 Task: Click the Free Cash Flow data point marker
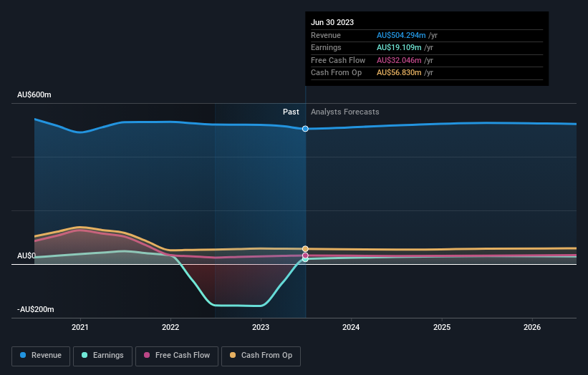(x=305, y=255)
